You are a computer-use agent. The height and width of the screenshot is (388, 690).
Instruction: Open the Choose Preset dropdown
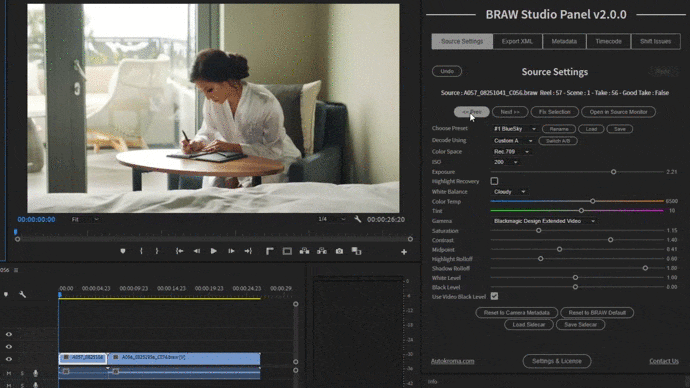pos(515,129)
